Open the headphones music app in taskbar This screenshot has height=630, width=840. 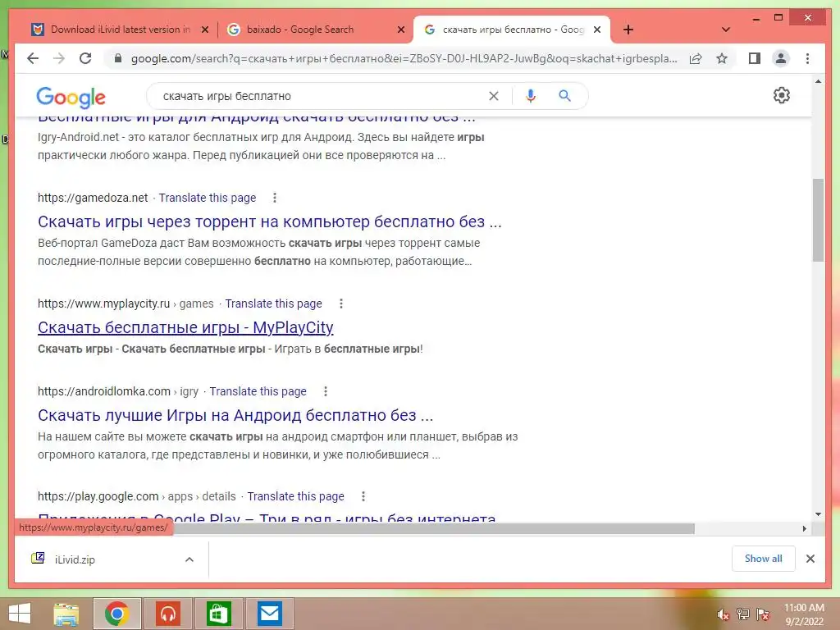point(167,614)
